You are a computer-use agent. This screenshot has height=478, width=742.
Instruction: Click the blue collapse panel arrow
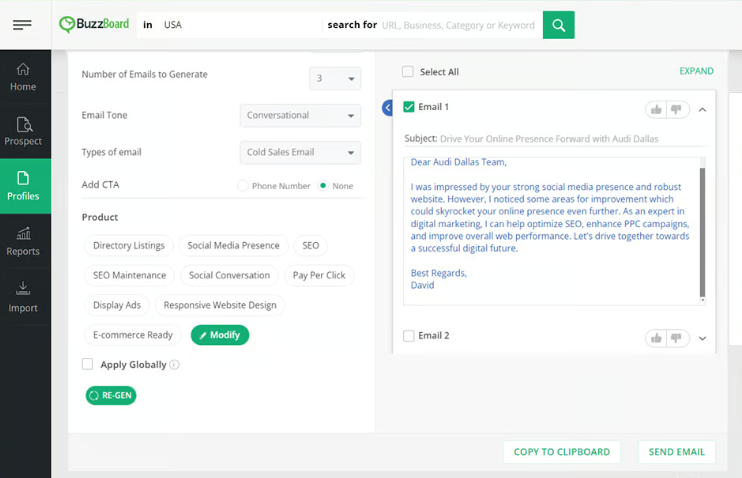[x=387, y=108]
